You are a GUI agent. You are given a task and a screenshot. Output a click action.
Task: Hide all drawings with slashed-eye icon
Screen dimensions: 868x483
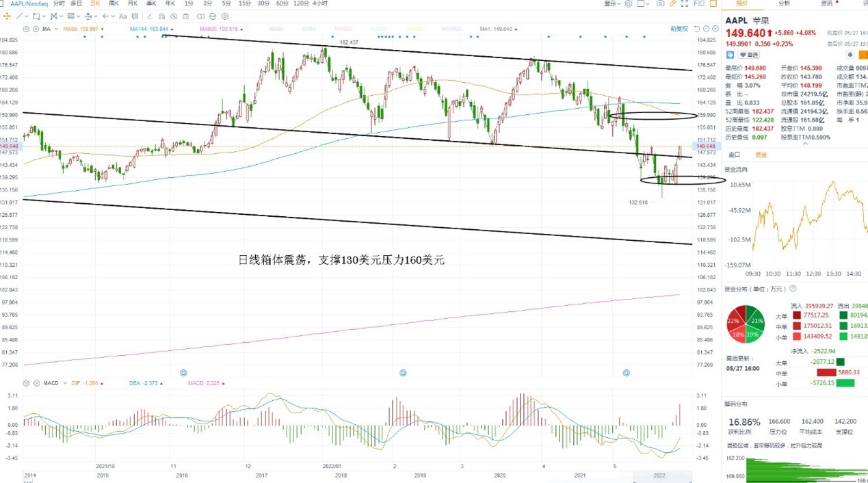[x=174, y=16]
